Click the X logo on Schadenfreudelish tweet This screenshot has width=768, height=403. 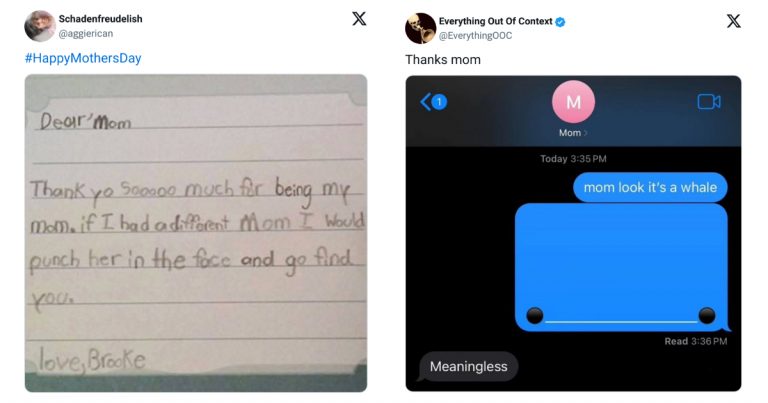tap(359, 19)
